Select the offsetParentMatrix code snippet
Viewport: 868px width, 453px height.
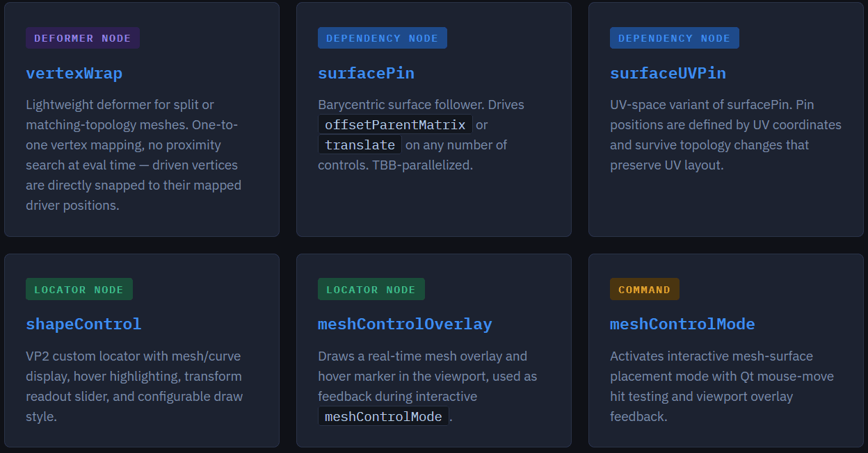[x=395, y=125]
